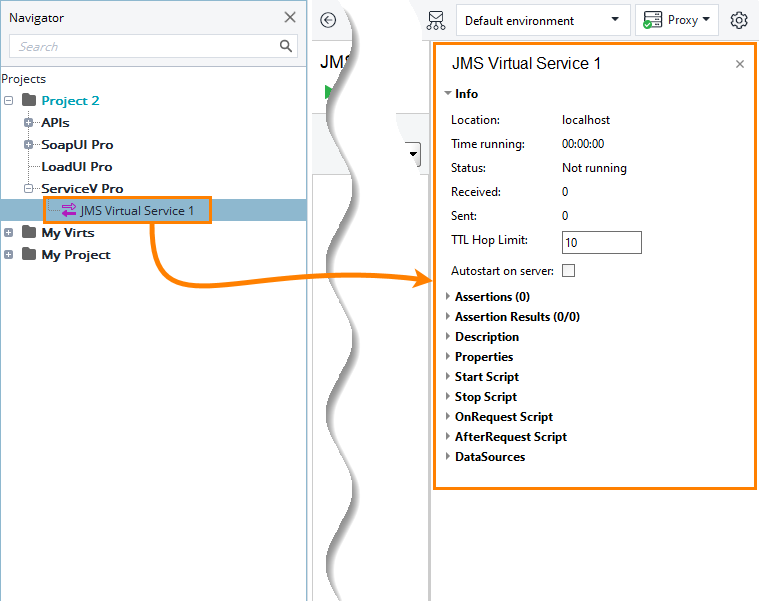The height and width of the screenshot is (601, 759).
Task: Expand the APIs tree node
Action: pyautogui.click(x=29, y=122)
